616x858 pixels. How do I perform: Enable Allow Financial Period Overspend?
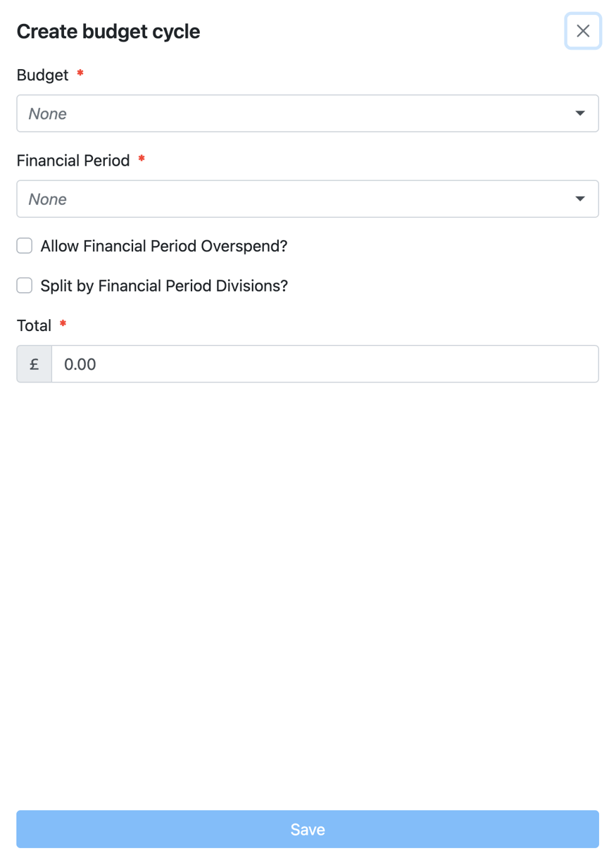[24, 245]
